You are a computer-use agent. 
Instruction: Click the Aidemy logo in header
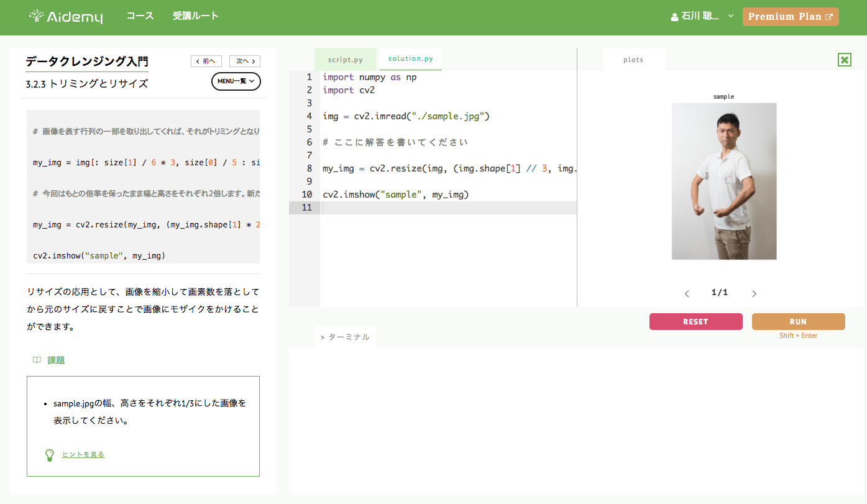coord(66,17)
